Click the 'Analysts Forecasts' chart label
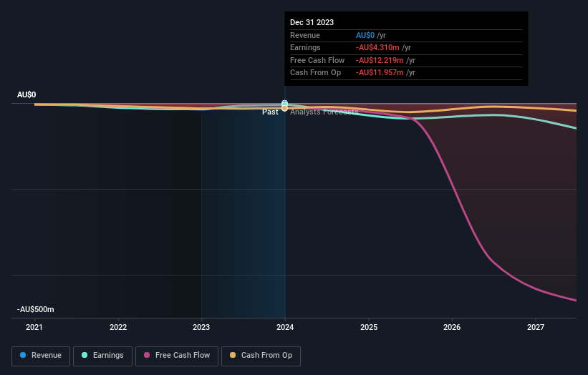The image size is (588, 375). (x=324, y=112)
